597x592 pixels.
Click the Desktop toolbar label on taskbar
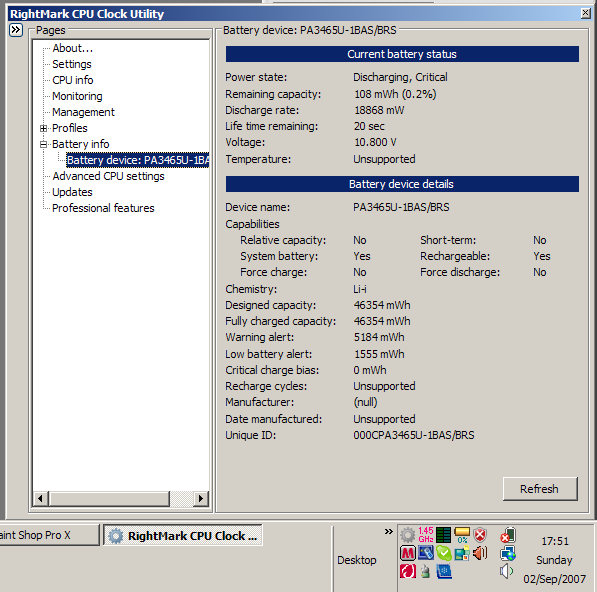(x=357, y=560)
